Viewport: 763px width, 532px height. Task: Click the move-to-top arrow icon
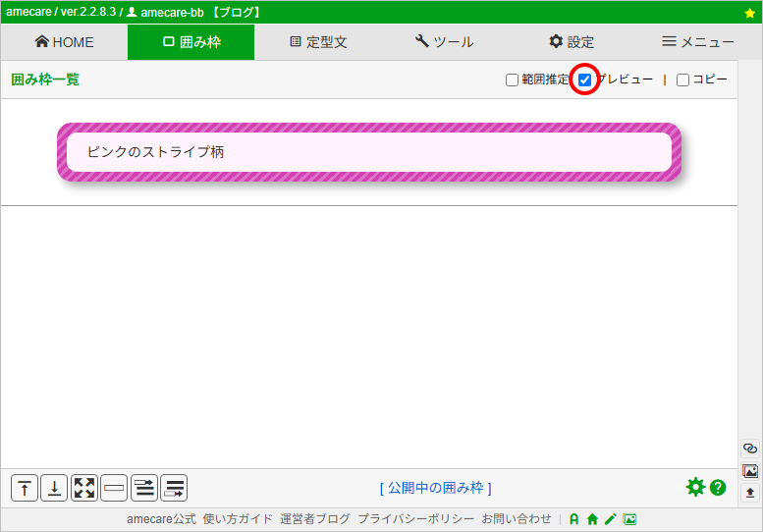pyautogui.click(x=25, y=488)
